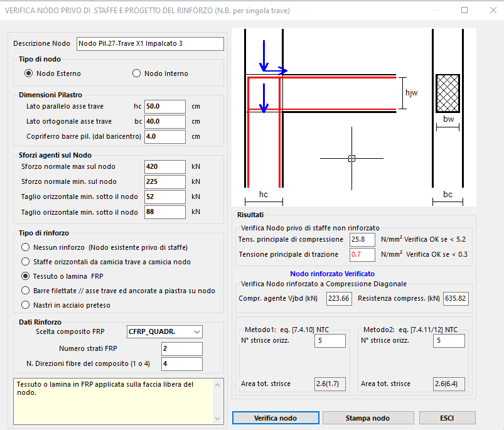Viewport: 504px width, 430px height.
Task: Click the Taglio orizzontale field containing 52
Action: tap(165, 197)
